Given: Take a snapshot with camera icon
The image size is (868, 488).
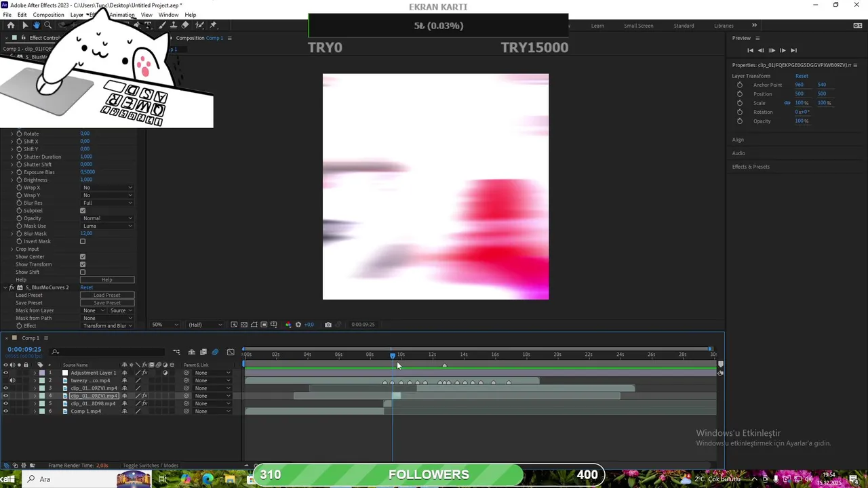Looking at the screenshot, I should coord(328,325).
